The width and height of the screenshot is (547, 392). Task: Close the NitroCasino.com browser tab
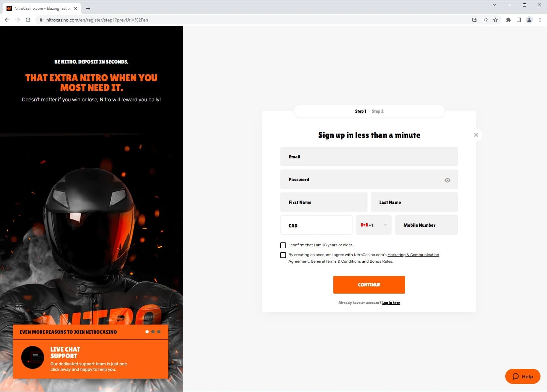coord(76,8)
